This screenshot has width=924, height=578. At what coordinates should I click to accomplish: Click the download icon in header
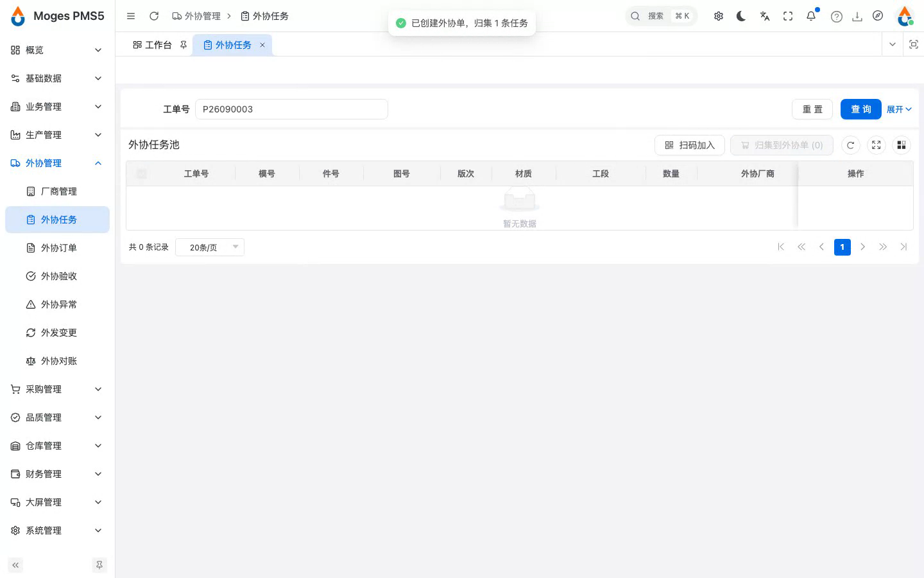tap(857, 17)
